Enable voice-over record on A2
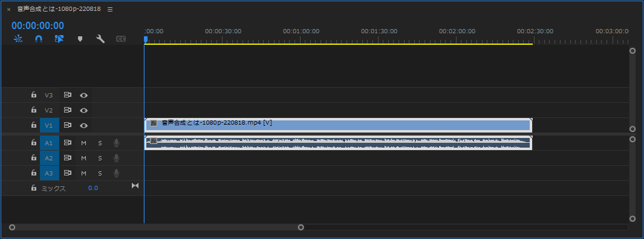The width and height of the screenshot is (644, 239). 116,158
